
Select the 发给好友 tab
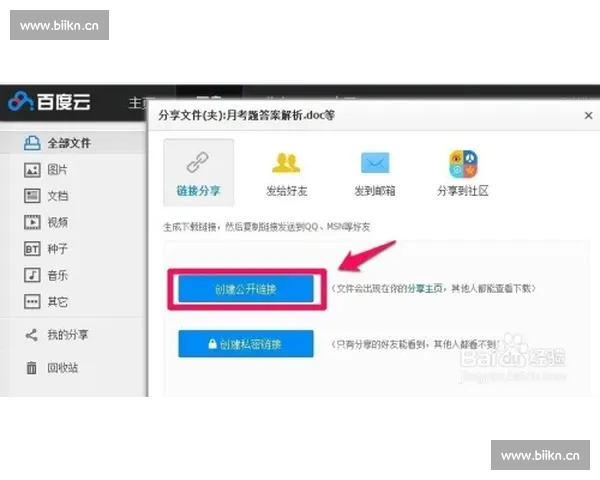pyautogui.click(x=287, y=173)
